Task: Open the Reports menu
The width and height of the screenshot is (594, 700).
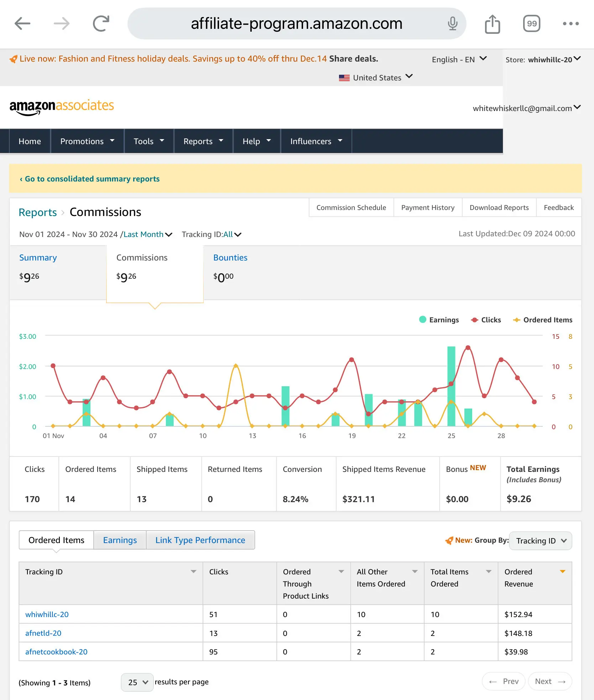Action: pos(203,141)
